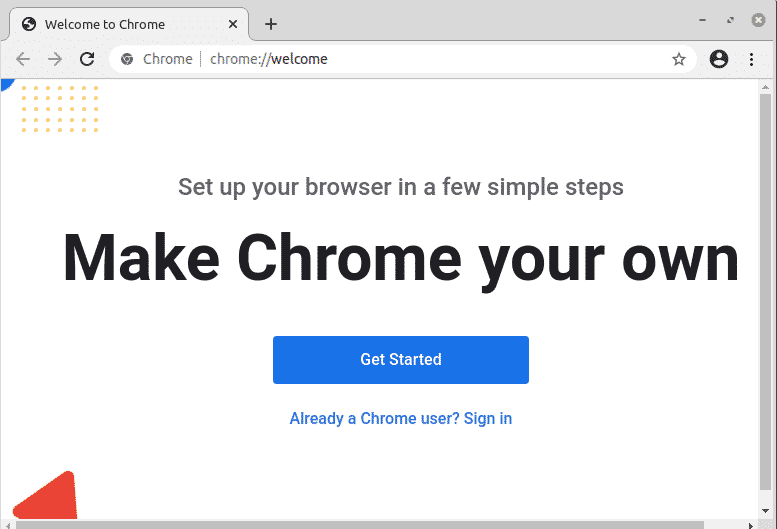The image size is (777, 529).
Task: Reload the welcome page
Action: pyautogui.click(x=87, y=59)
